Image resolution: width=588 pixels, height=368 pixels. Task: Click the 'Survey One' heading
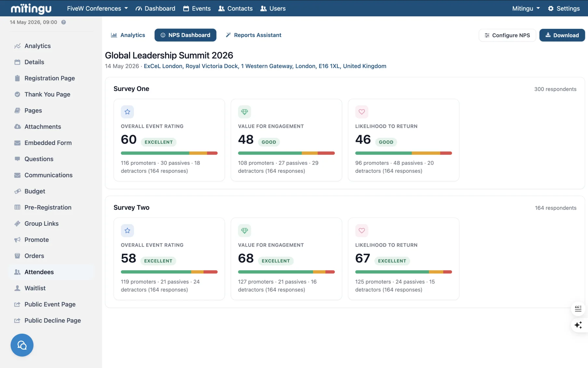coord(131,89)
